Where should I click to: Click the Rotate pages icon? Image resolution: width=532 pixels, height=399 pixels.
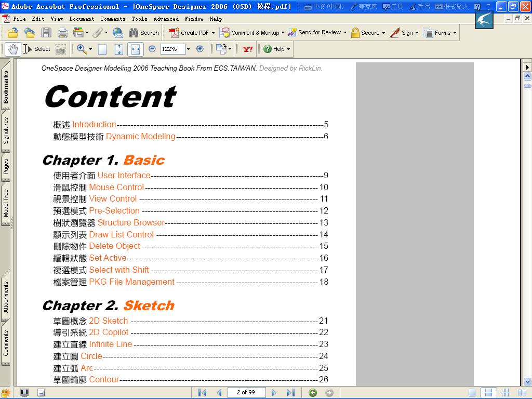coord(221,49)
